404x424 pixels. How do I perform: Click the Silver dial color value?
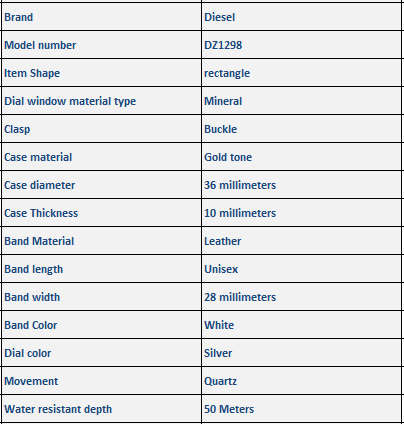301,353
